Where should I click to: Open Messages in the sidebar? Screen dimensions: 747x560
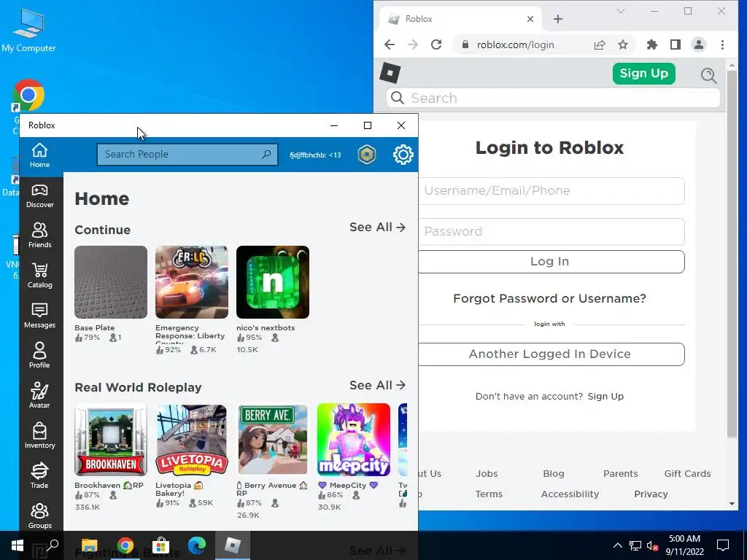[x=39, y=316]
